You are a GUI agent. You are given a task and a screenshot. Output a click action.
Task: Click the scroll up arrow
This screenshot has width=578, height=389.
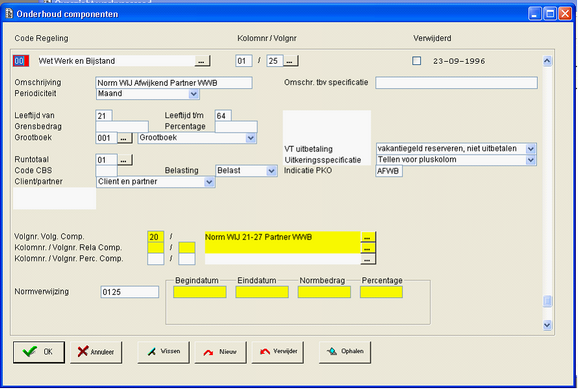coord(547,61)
